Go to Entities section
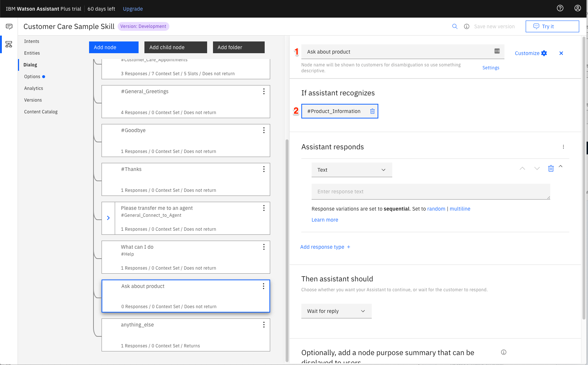 (32, 53)
